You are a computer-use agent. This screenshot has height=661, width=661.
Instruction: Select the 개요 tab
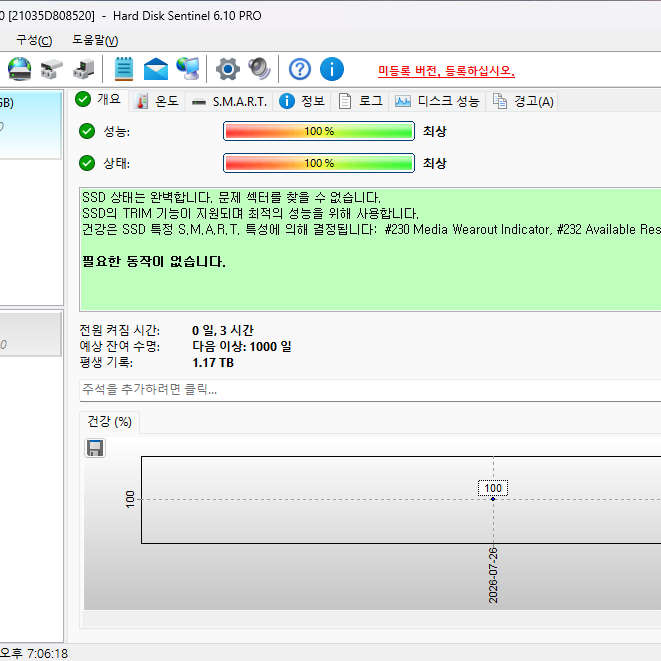coord(98,100)
